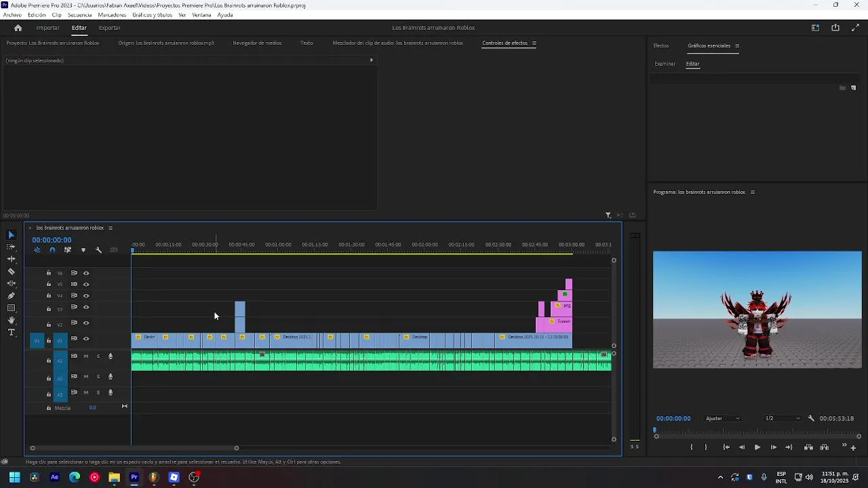
Task: Switch to the Navegador de medios tab
Action: tap(257, 43)
